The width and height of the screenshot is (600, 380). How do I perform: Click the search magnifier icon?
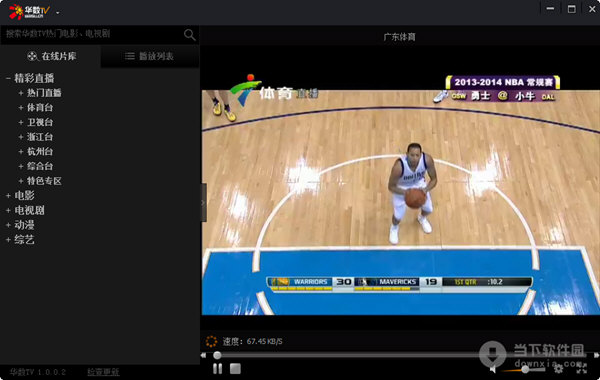(x=189, y=35)
